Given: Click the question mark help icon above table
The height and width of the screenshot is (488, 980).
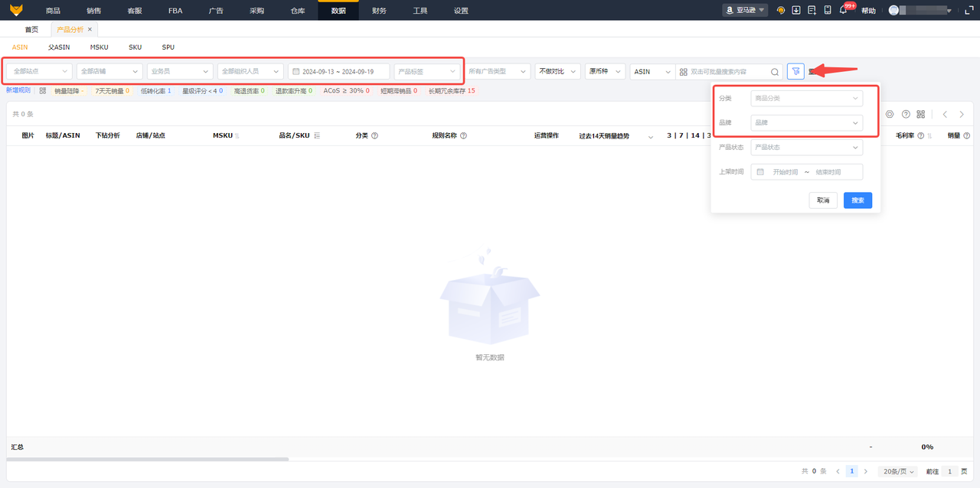Looking at the screenshot, I should 906,114.
